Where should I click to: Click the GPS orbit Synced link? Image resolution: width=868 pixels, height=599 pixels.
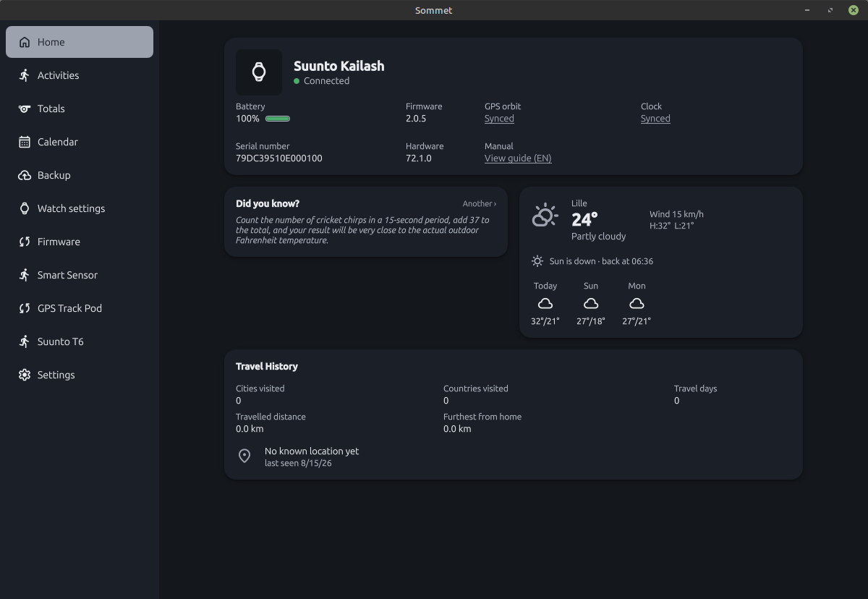pyautogui.click(x=499, y=119)
